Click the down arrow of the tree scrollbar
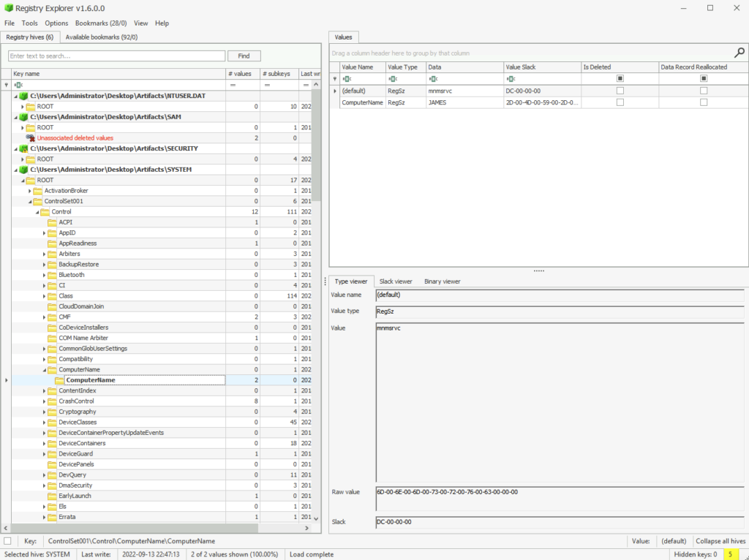Screen dimensions: 749x560 316,518
